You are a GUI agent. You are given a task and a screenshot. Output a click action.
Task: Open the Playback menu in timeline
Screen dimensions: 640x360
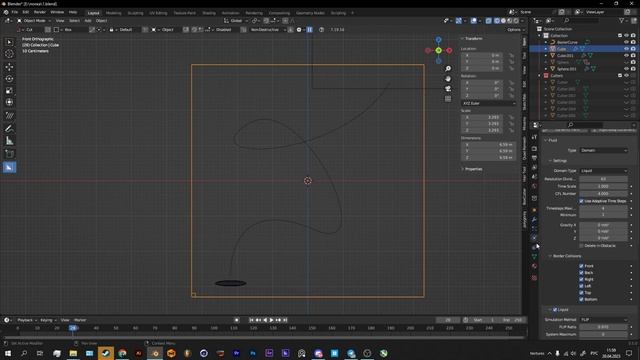click(27, 320)
